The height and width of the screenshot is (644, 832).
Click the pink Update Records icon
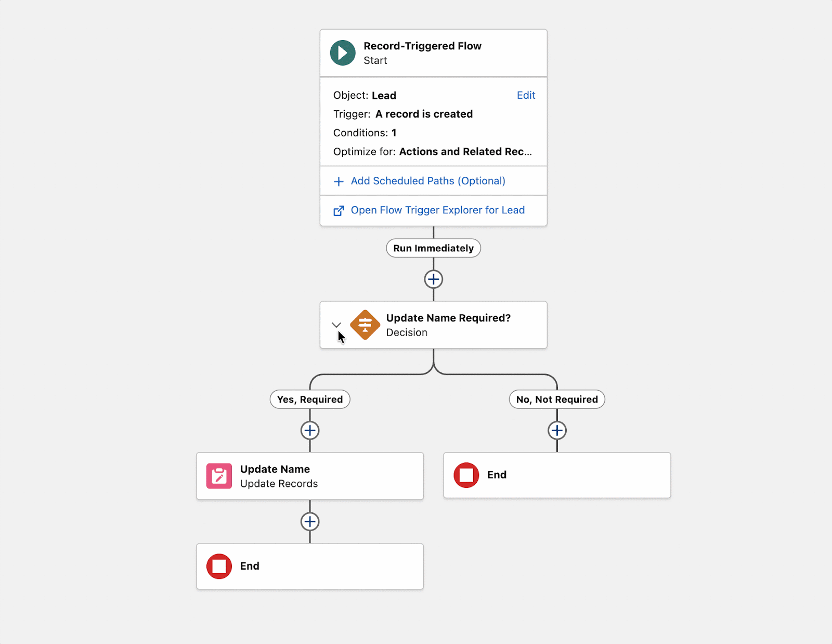[x=219, y=476]
